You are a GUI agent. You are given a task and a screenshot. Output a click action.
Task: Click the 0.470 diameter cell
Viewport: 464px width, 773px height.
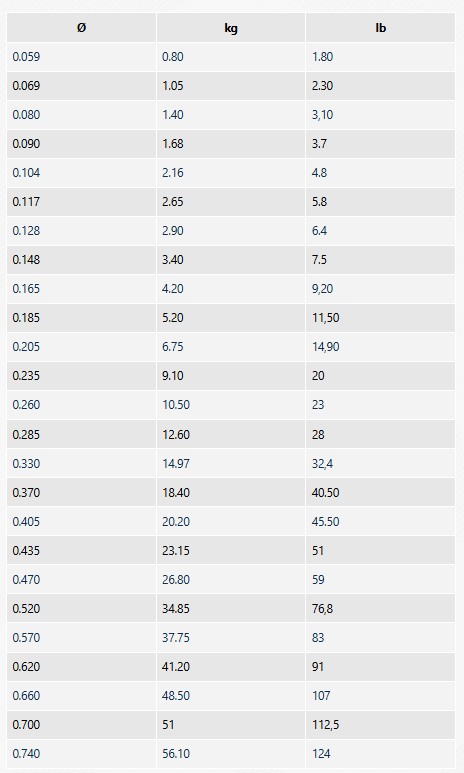(81, 580)
